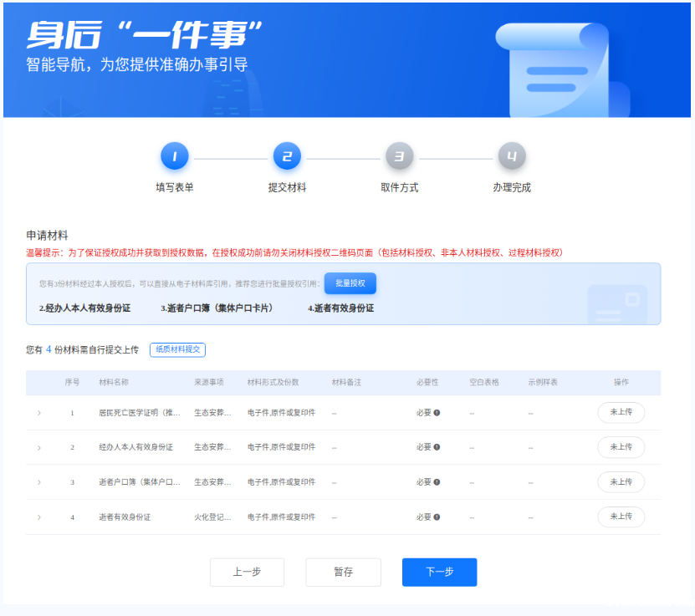Click 未上传 for 逝者户口簿 row

point(621,482)
